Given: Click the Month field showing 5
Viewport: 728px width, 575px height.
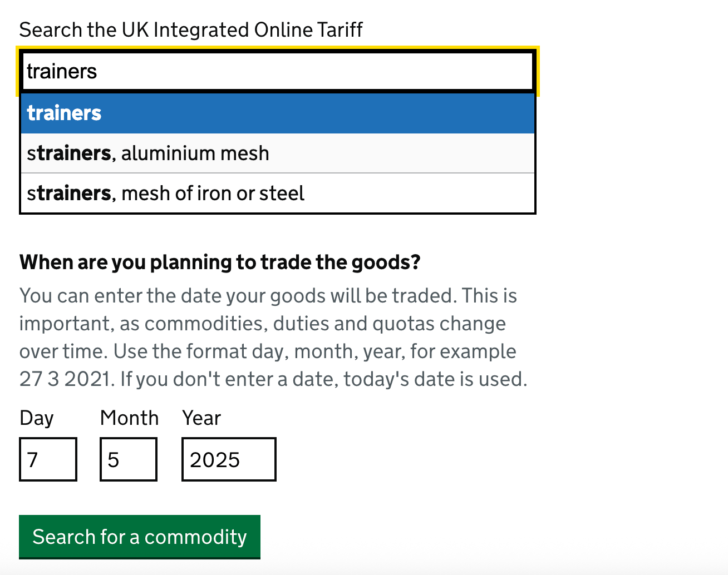Looking at the screenshot, I should tap(128, 459).
